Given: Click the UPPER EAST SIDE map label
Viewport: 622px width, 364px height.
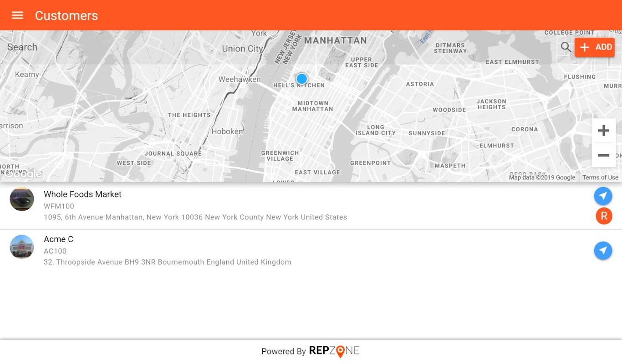Looking at the screenshot, I should [362, 62].
